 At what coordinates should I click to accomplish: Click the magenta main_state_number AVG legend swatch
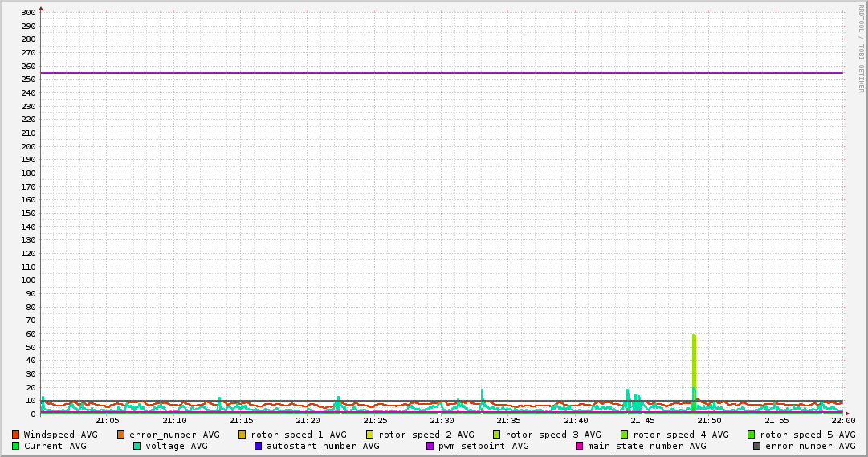point(579,446)
